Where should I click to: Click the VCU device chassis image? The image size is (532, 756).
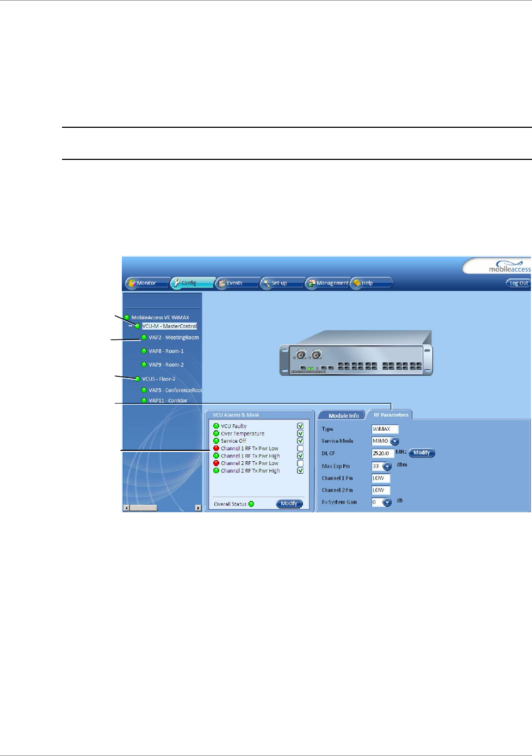tap(356, 353)
